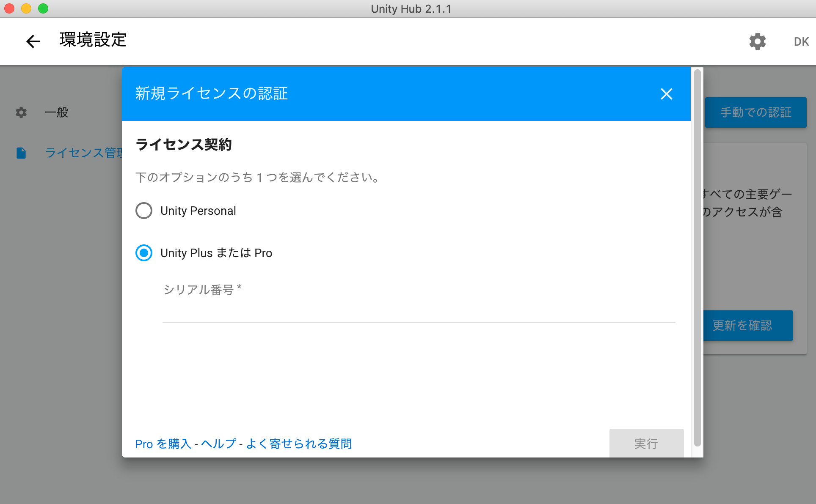The width and height of the screenshot is (816, 504).
Task: Open the ヘルプ link
Action: coord(218,444)
